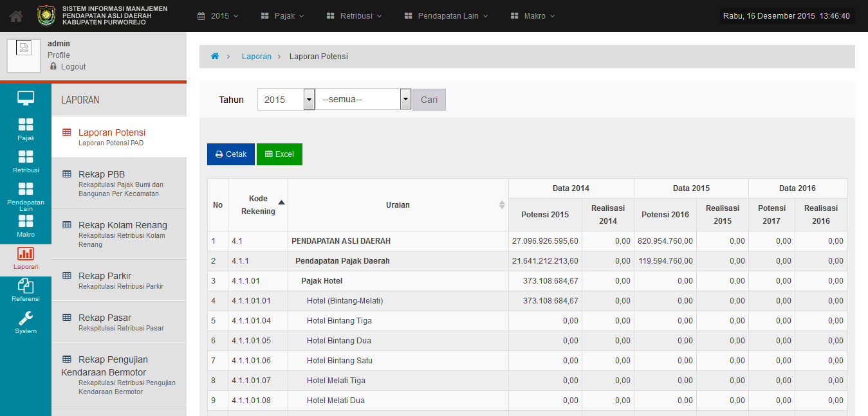Open Laporan Potensi PAD menu item
The image size is (868, 416).
click(x=119, y=137)
